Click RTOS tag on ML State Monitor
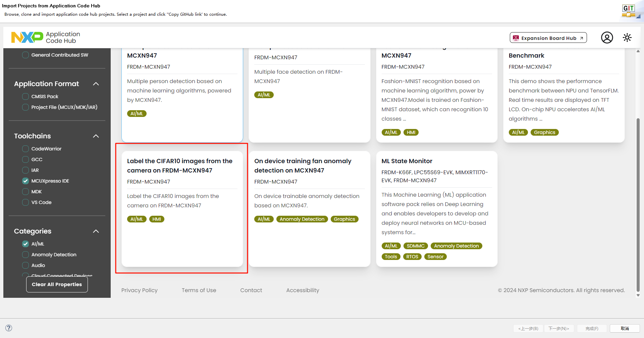Screen dimensions: 644x338 point(412,257)
